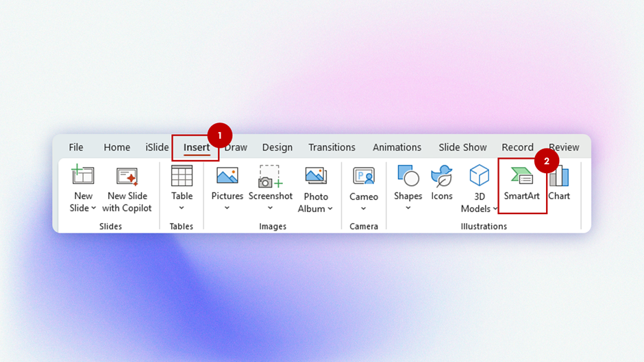Click the Camera group label
This screenshot has width=644, height=362.
click(x=364, y=226)
